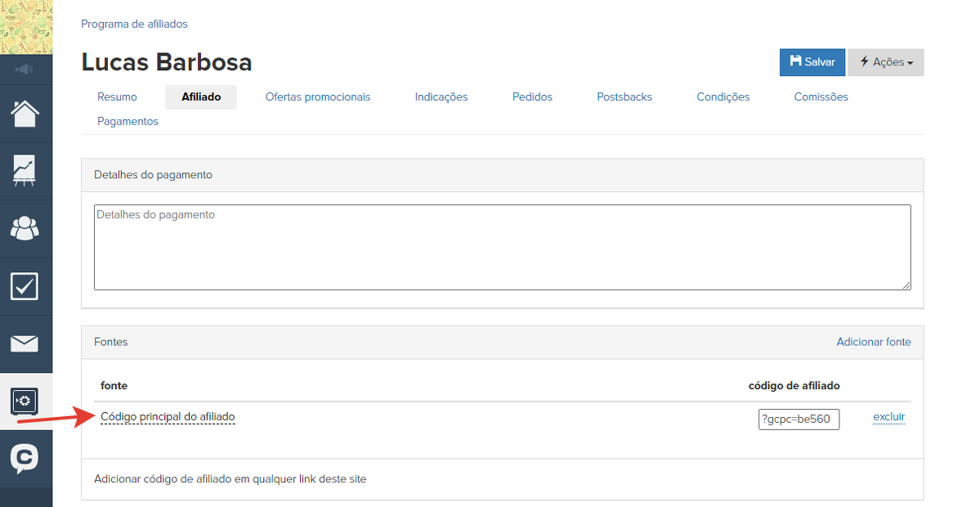Click the account avatar pattern at top left
The height and width of the screenshot is (507, 980).
point(25,26)
